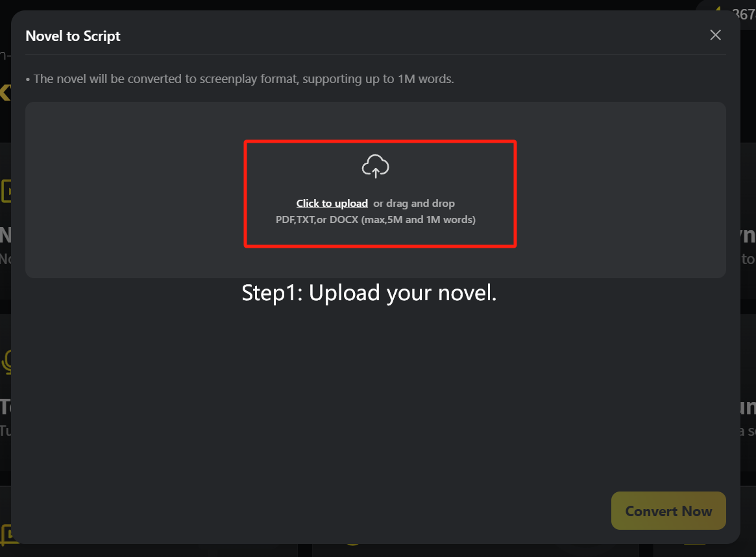Click the yellow credits icon beside 367
This screenshot has height=557, width=756.
coord(718,8)
